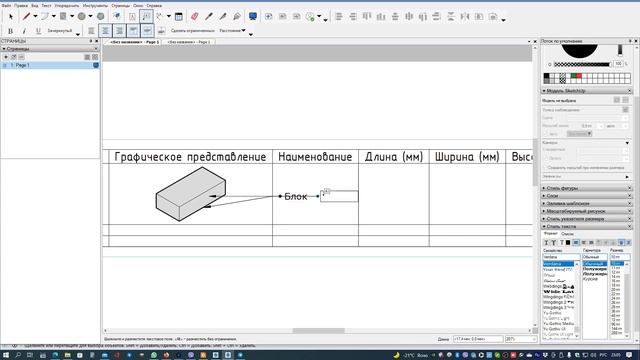This screenshot has height=360, width=640.
Task: Apply underline text formatting
Action: [38, 31]
